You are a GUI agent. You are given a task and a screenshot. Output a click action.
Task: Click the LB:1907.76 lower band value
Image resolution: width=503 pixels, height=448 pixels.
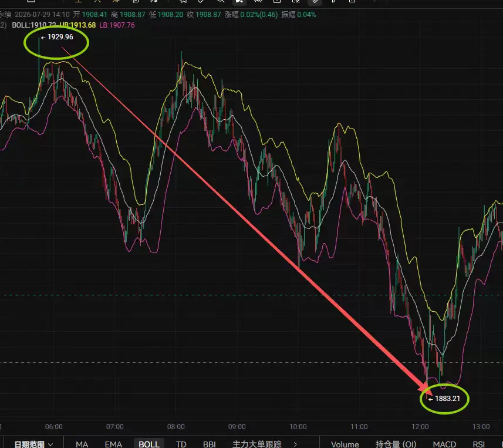[117, 25]
